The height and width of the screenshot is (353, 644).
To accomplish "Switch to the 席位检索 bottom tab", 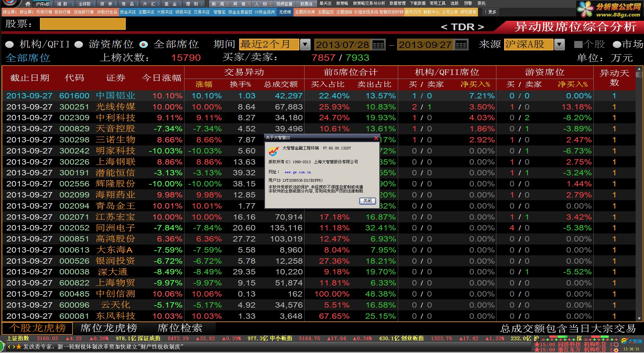I will [x=180, y=328].
